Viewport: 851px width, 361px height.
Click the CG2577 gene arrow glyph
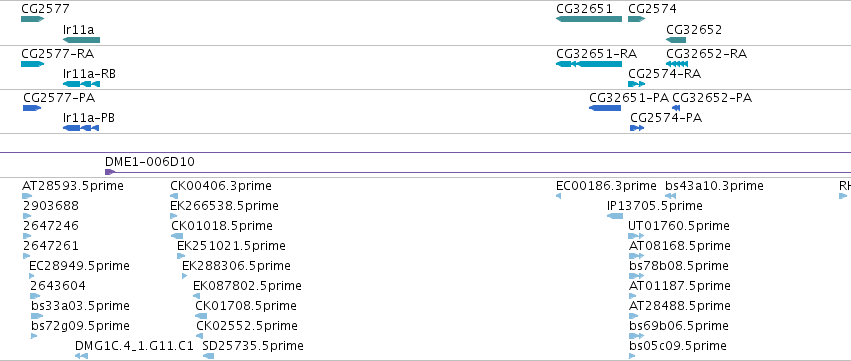[x=33, y=19]
